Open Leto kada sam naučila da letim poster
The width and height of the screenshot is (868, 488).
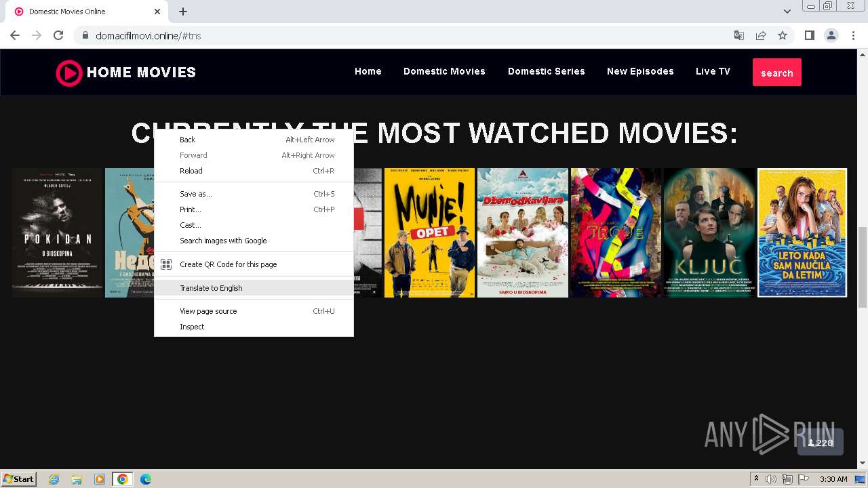point(802,232)
